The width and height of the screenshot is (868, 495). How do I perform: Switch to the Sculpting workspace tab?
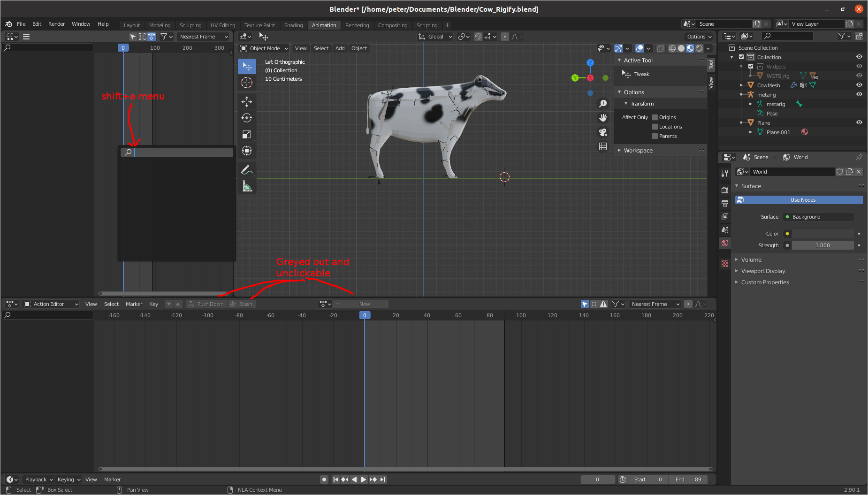tap(190, 25)
